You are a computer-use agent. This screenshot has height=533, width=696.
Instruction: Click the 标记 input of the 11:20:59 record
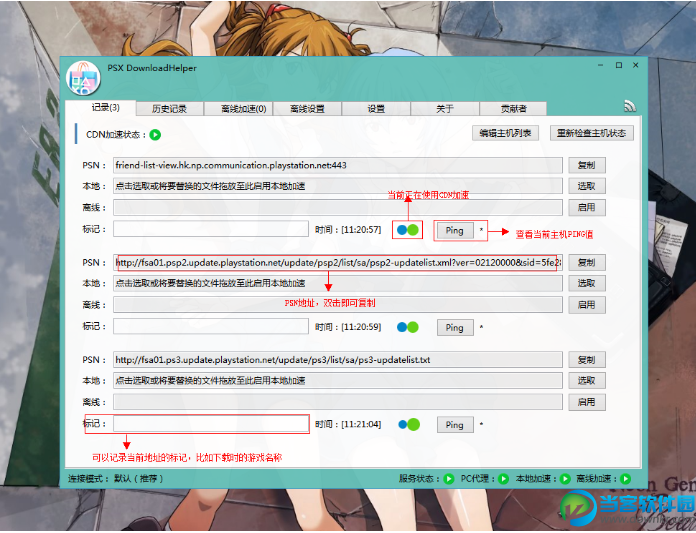pyautogui.click(x=211, y=326)
